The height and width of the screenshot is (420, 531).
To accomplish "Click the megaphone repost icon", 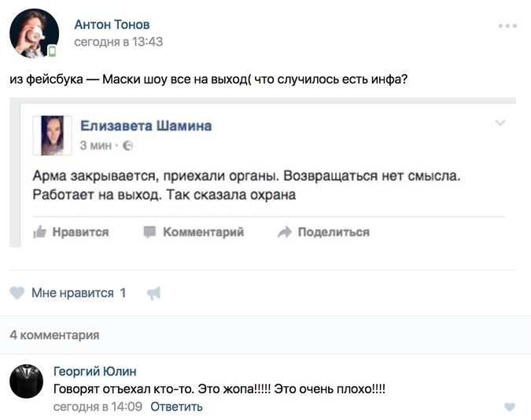I will click(x=153, y=293).
